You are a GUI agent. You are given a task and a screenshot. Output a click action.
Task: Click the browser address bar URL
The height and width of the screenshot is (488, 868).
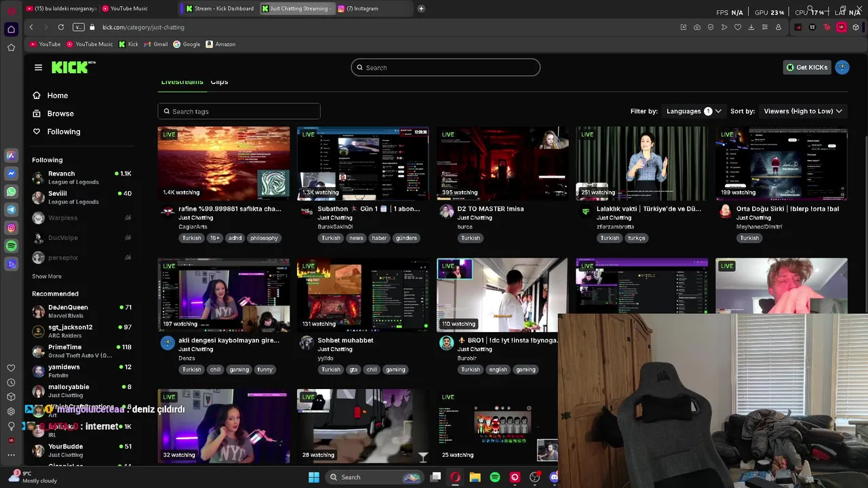(x=143, y=27)
